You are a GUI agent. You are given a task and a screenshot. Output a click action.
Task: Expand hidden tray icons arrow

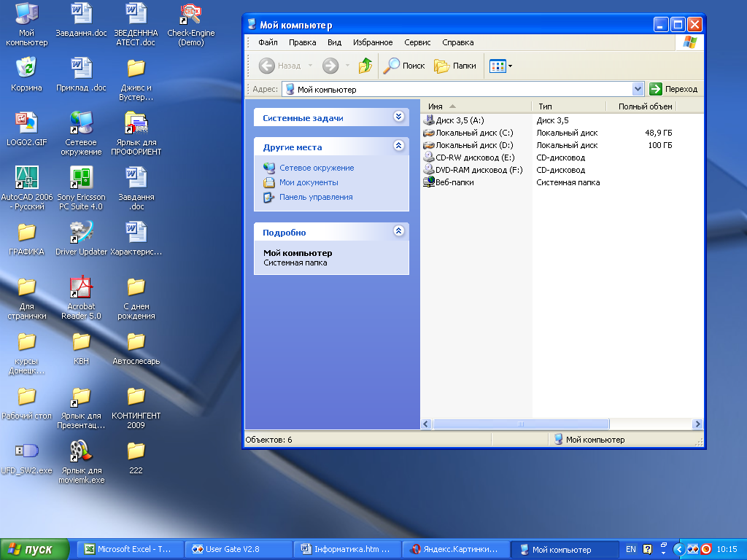(x=679, y=549)
